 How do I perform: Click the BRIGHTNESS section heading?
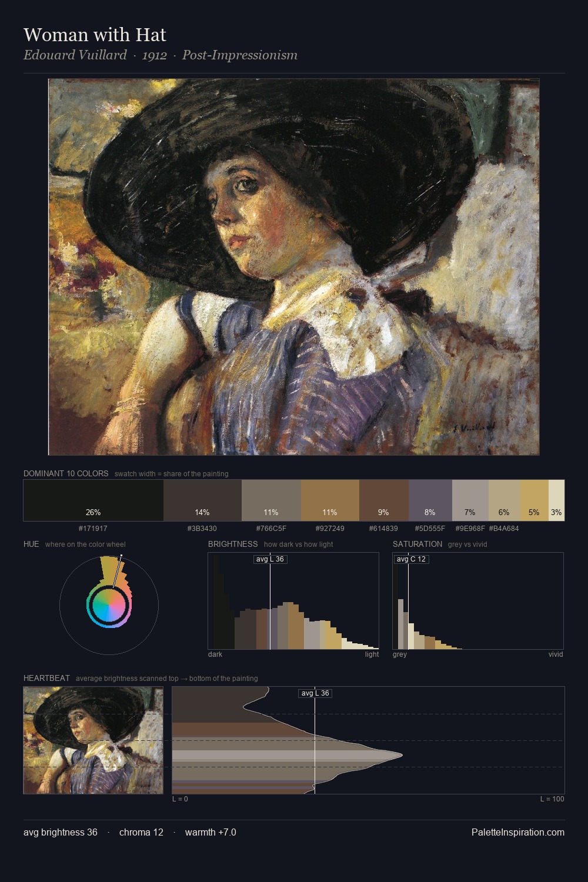(233, 544)
